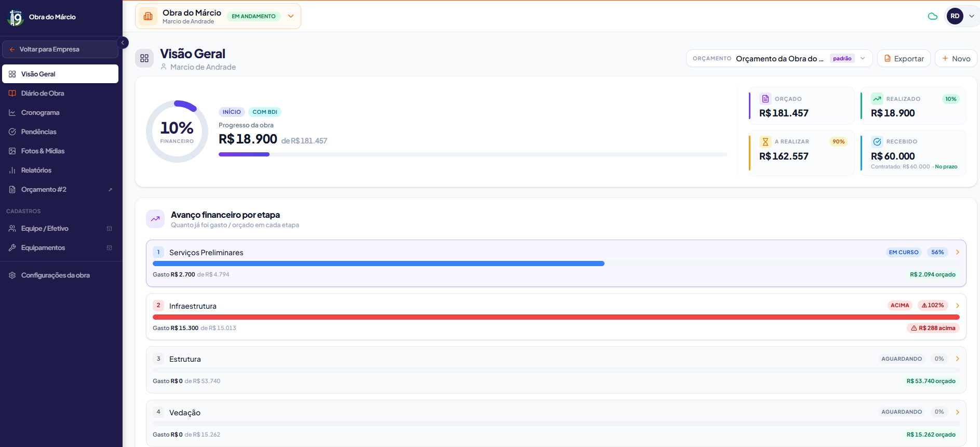Expand the Serviços Preliminares stage chevron

[x=958, y=252]
